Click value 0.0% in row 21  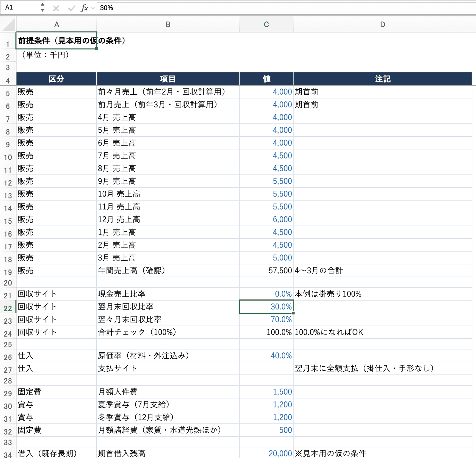(x=266, y=294)
